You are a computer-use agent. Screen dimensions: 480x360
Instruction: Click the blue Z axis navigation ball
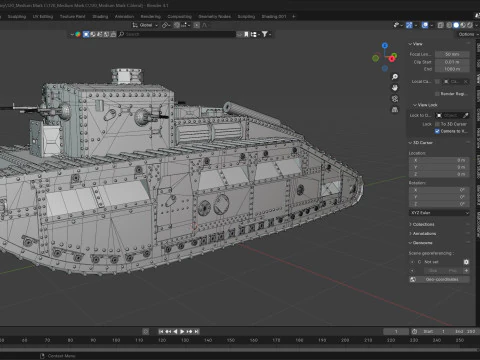(x=385, y=45)
